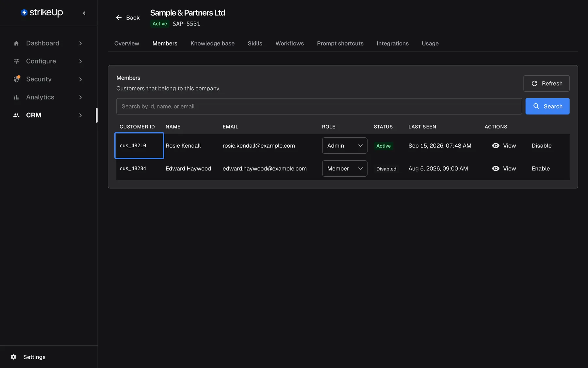This screenshot has height=368, width=588.
Task: Click the Configure sliders icon
Action: click(x=16, y=61)
